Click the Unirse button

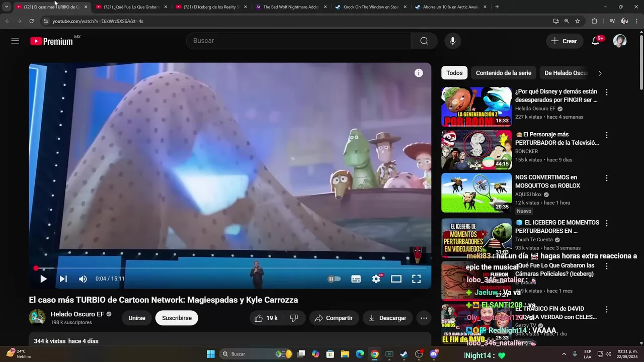click(x=137, y=318)
